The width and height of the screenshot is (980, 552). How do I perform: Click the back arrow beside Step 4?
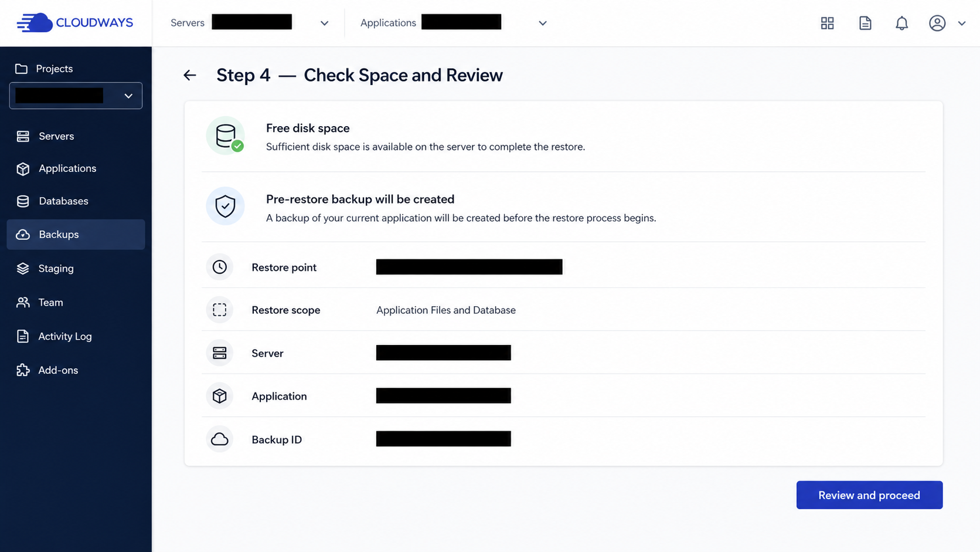click(189, 75)
